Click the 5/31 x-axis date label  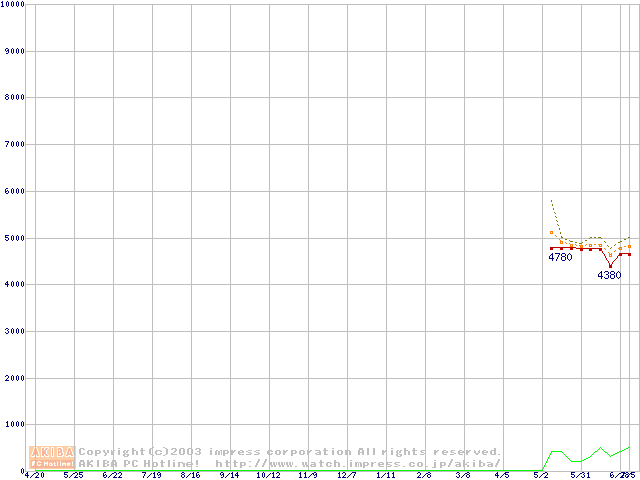click(581, 475)
